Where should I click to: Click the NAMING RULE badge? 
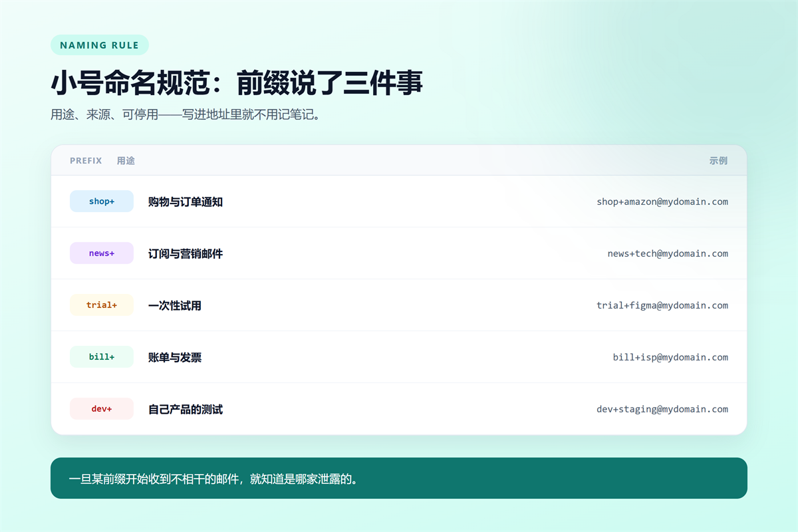[100, 45]
